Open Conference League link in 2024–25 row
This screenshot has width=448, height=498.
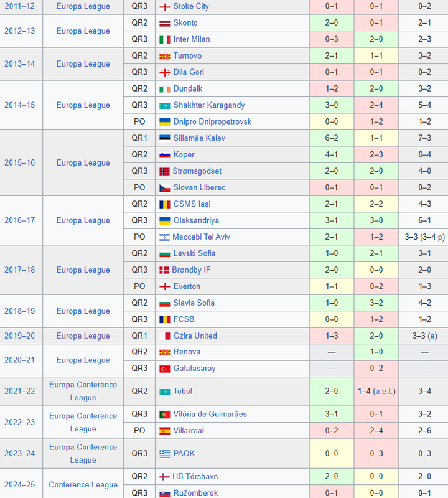click(83, 485)
